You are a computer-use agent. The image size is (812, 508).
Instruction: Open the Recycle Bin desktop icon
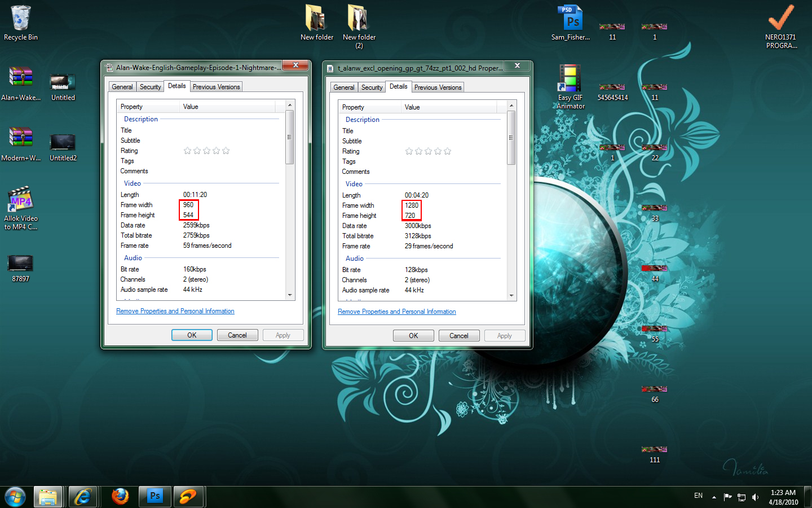pos(21,23)
